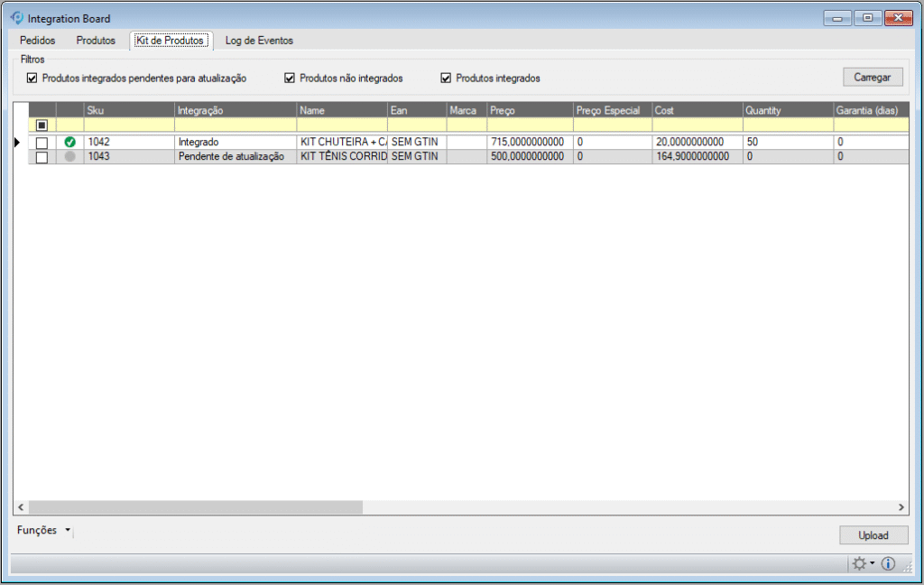Click the info icon in the status bar

click(888, 563)
